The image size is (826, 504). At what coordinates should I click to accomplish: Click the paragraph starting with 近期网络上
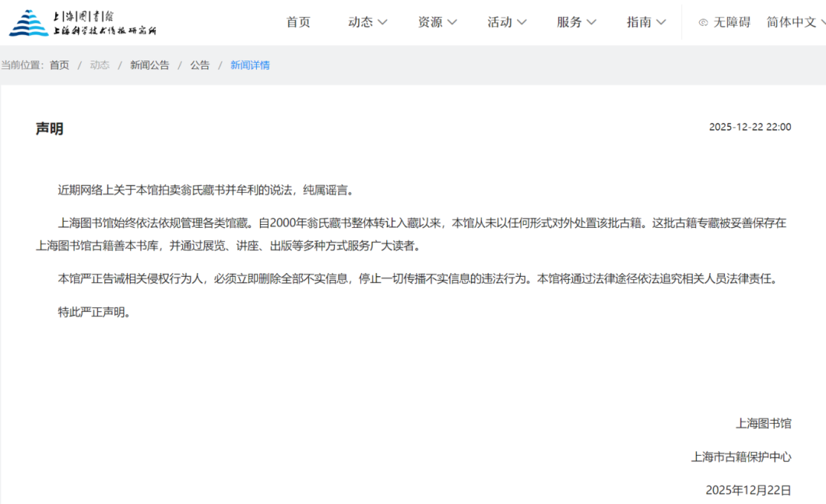206,190
